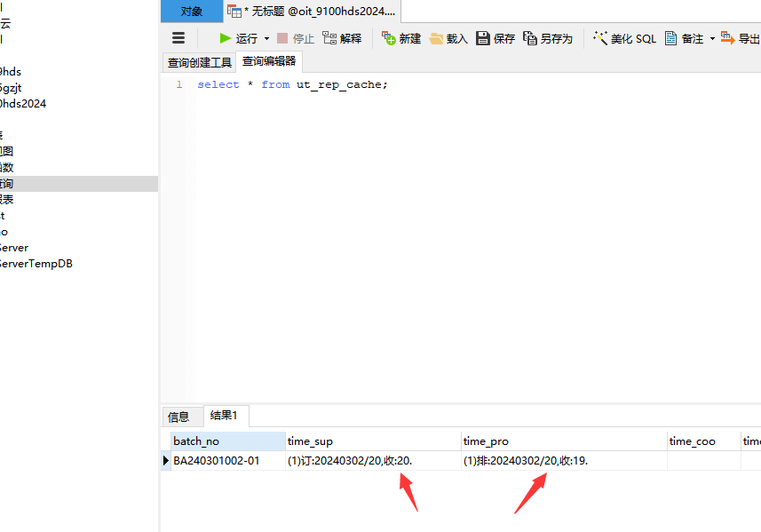
Task: Switch to 查询创建工具 tab
Action: [199, 62]
